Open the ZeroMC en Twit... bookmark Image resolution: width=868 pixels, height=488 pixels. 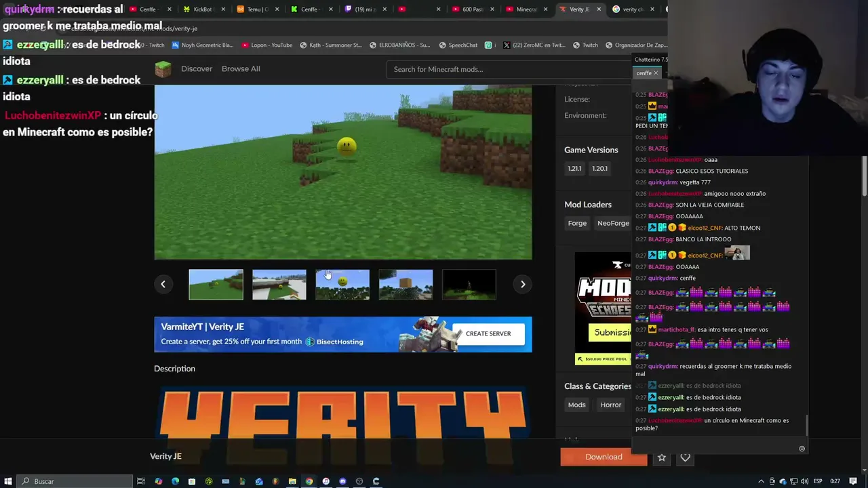click(x=534, y=45)
